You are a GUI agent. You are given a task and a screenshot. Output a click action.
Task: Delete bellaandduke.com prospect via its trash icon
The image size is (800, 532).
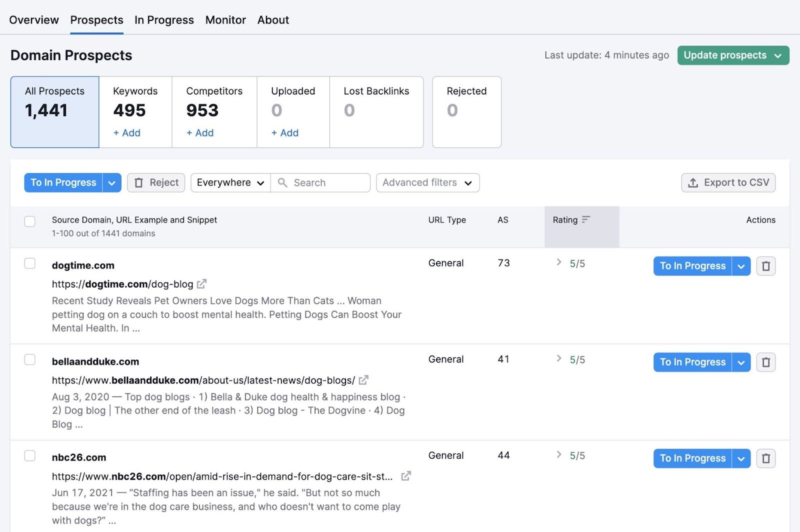coord(766,362)
